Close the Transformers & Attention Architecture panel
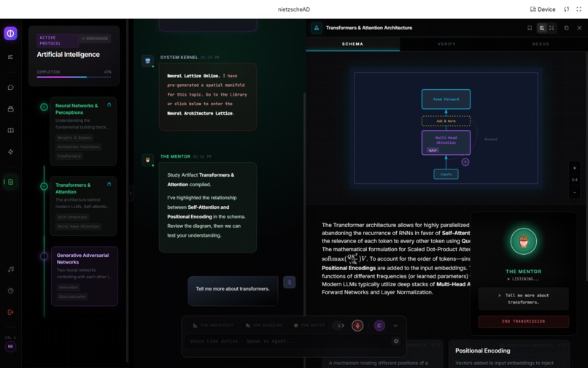 579,28
